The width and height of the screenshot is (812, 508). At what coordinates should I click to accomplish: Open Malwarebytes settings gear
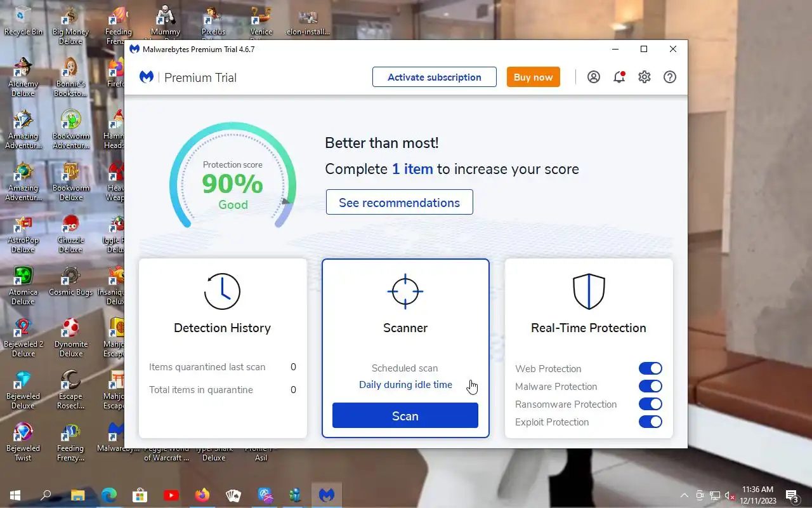645,77
